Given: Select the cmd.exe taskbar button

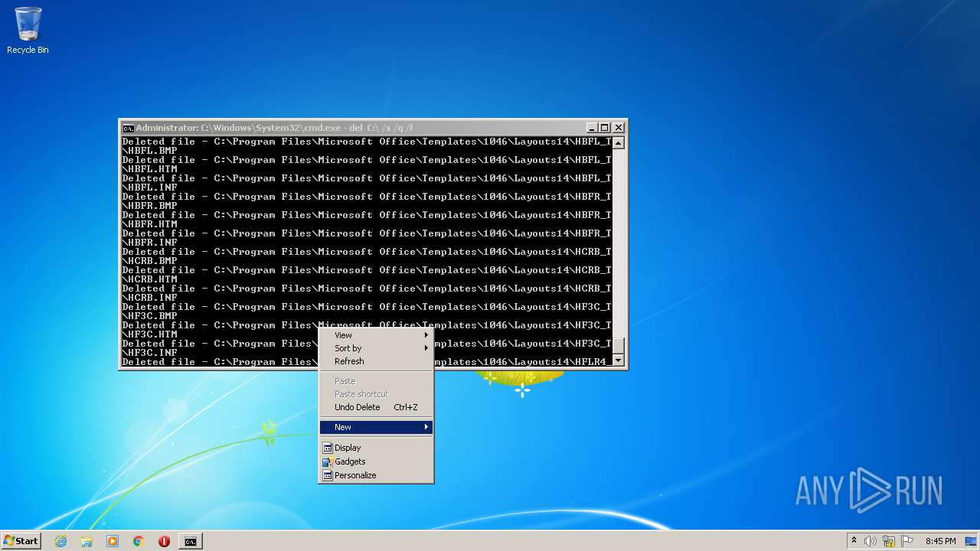Looking at the screenshot, I should 190,541.
